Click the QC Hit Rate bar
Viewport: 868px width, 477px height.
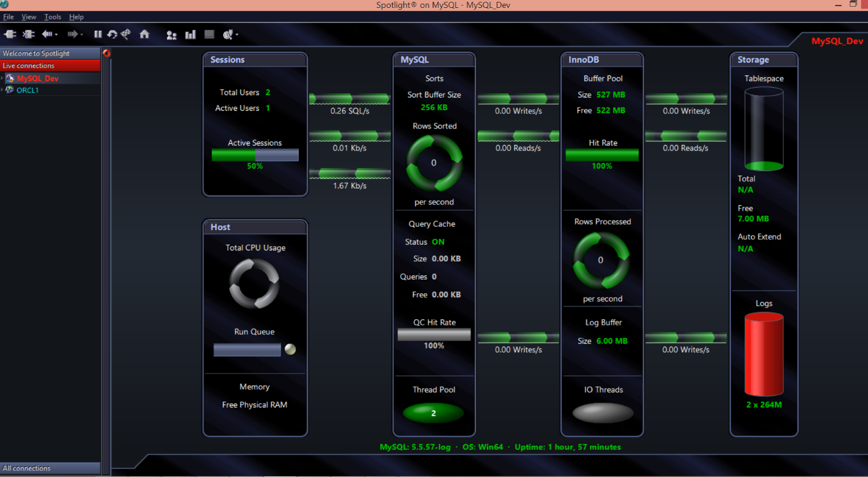pos(434,334)
